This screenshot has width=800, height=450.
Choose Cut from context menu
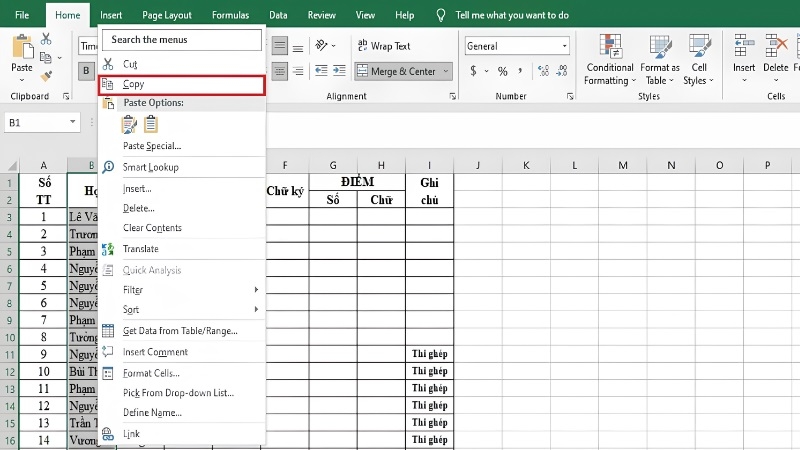pyautogui.click(x=182, y=64)
